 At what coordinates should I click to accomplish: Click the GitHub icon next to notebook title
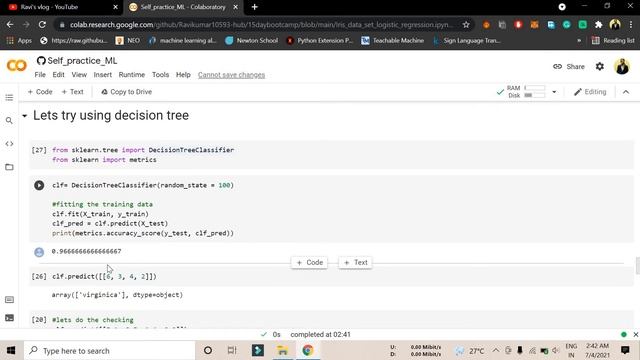pyautogui.click(x=41, y=61)
